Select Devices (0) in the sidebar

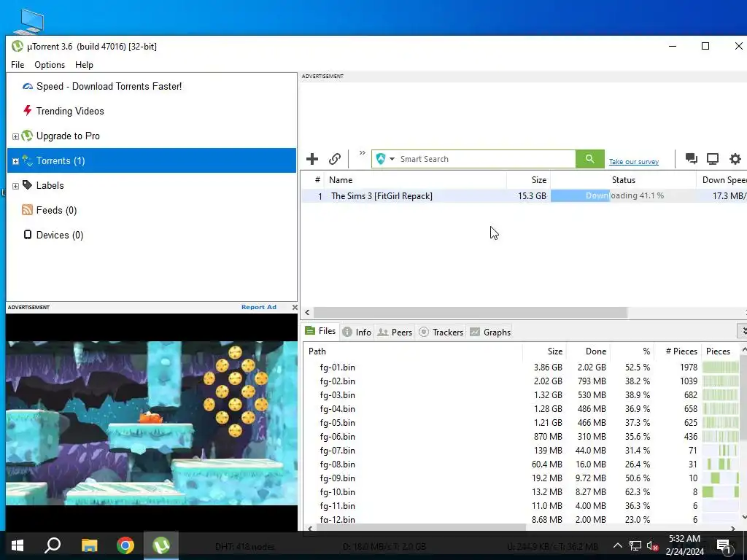click(x=60, y=235)
